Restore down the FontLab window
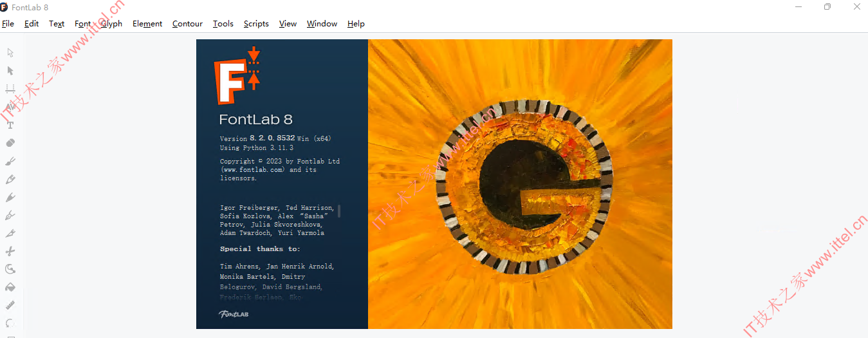Viewport: 868px width, 338px height. click(827, 6)
